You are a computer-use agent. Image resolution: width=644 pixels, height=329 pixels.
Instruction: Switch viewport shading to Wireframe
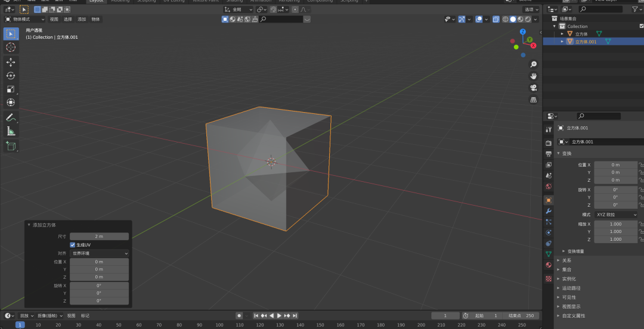click(x=506, y=19)
